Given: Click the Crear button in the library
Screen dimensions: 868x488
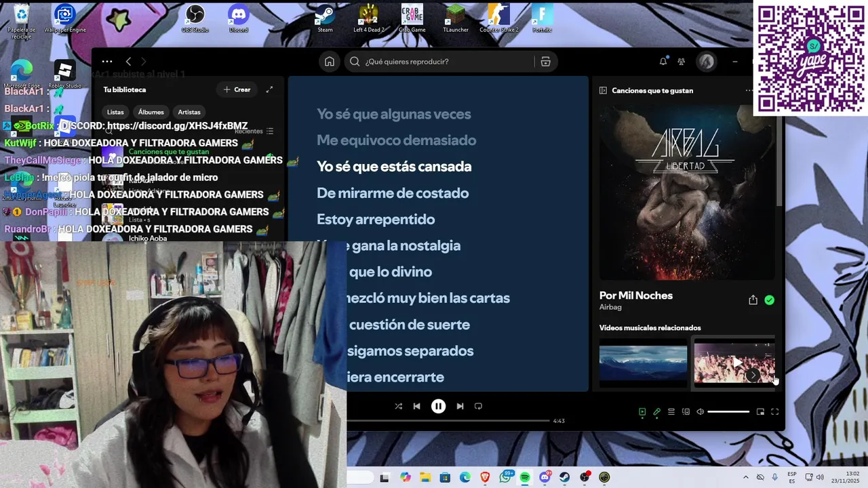Looking at the screenshot, I should [237, 89].
